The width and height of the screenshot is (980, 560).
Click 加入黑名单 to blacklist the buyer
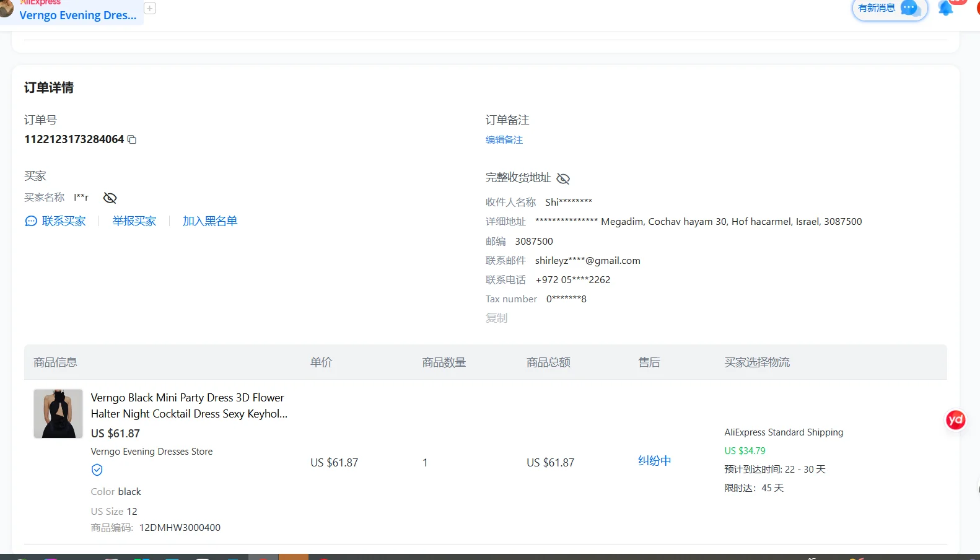click(210, 221)
